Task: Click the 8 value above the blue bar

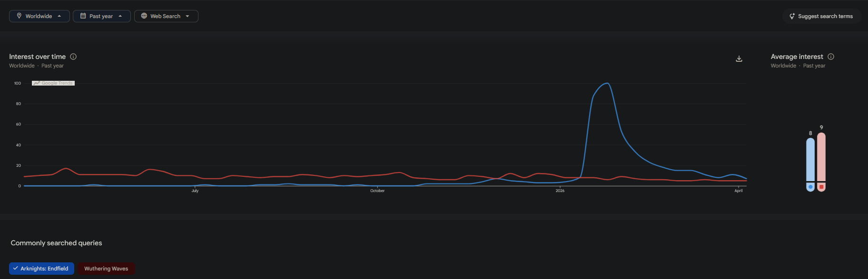Action: tap(810, 133)
